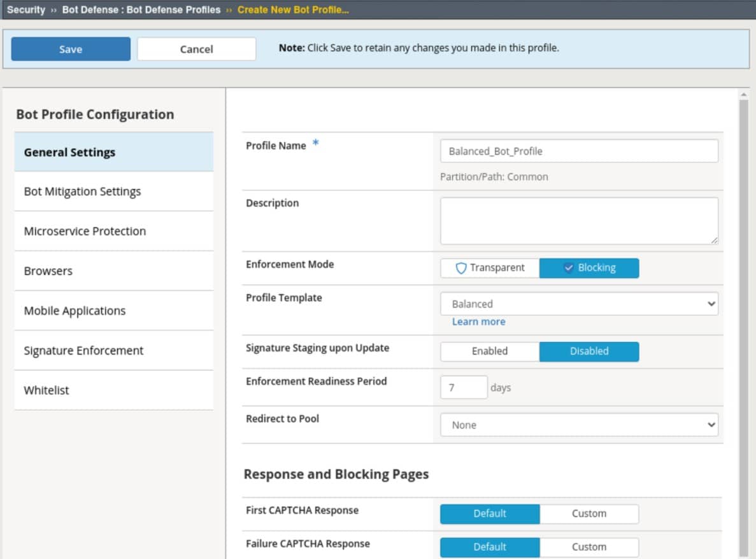Open the Learn more link

(x=478, y=322)
